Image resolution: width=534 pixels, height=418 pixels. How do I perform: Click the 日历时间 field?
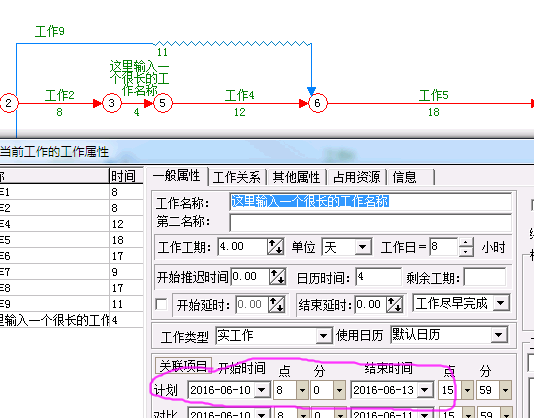[x=378, y=277]
